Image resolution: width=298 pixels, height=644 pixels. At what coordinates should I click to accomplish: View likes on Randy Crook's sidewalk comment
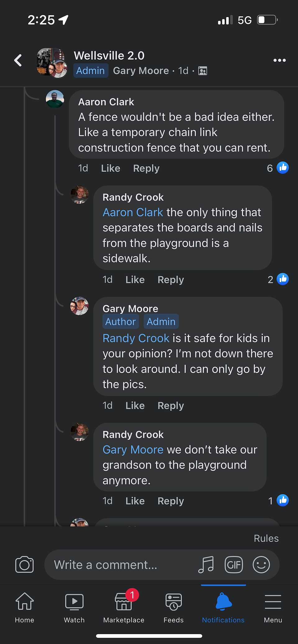tap(278, 279)
